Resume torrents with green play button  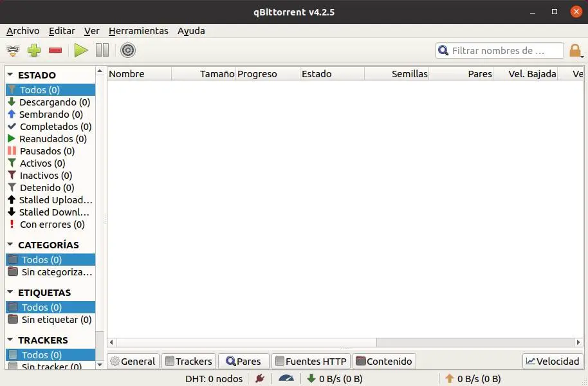tap(80, 50)
